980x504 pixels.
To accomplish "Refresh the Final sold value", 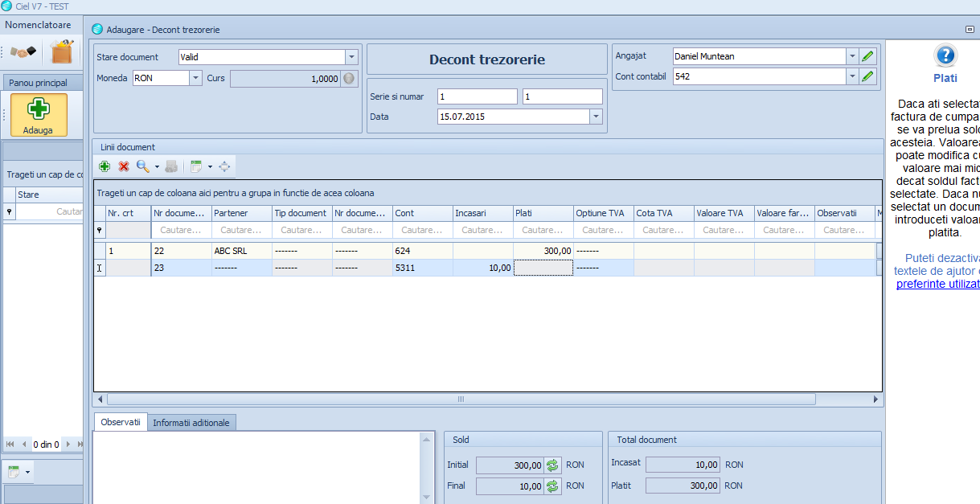I will point(552,486).
